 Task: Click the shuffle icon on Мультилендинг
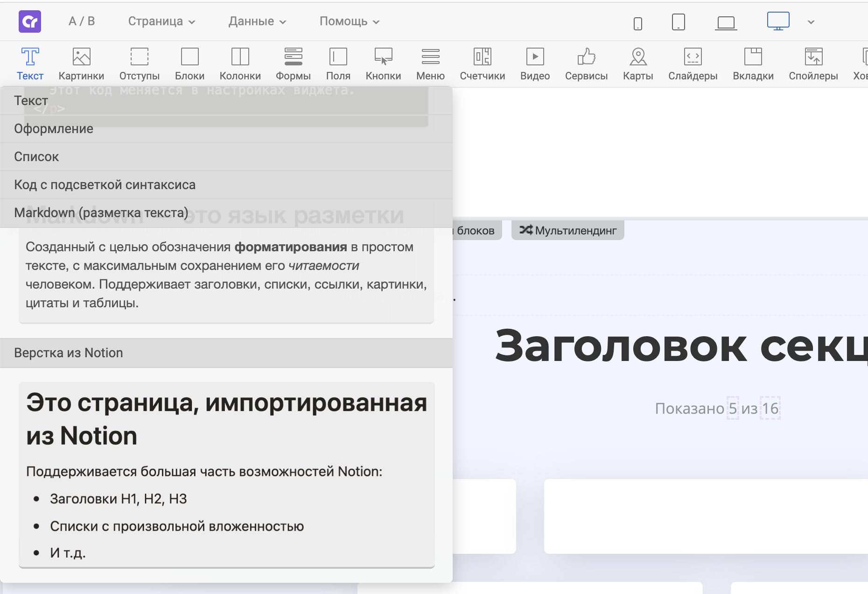click(x=526, y=230)
